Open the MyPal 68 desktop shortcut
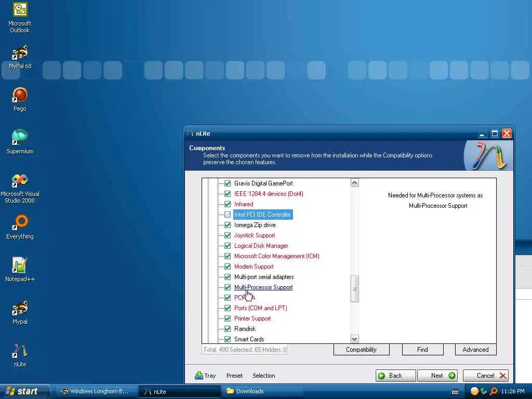Image resolution: width=532 pixels, height=399 pixels. (20, 57)
